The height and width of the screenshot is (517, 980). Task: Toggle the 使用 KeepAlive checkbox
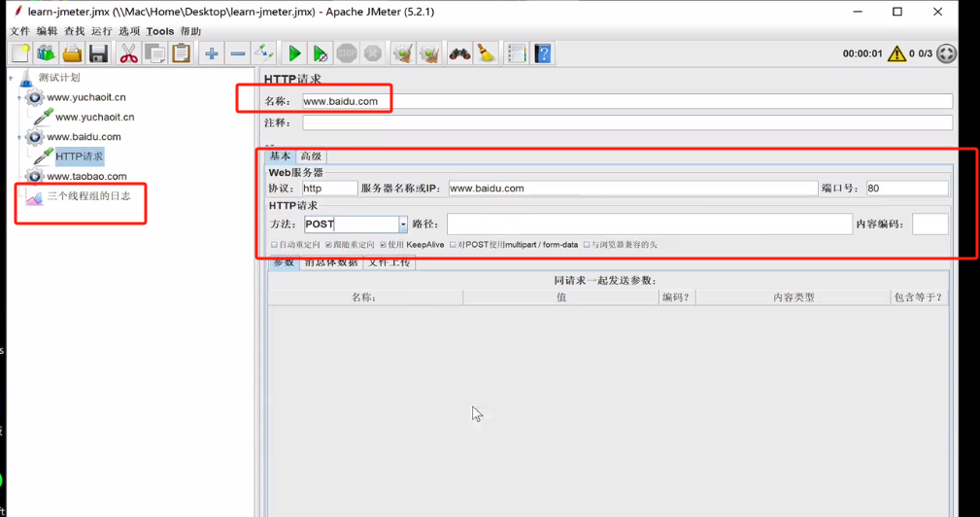pyautogui.click(x=383, y=245)
